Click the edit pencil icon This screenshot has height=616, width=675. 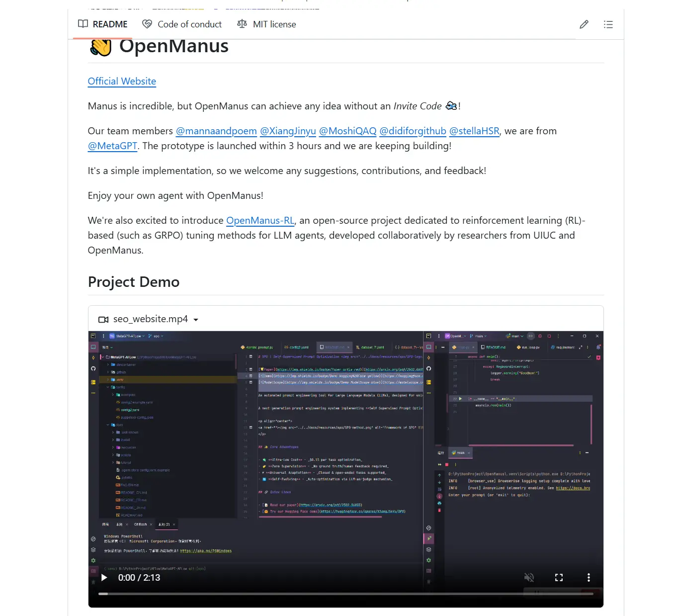(x=584, y=24)
